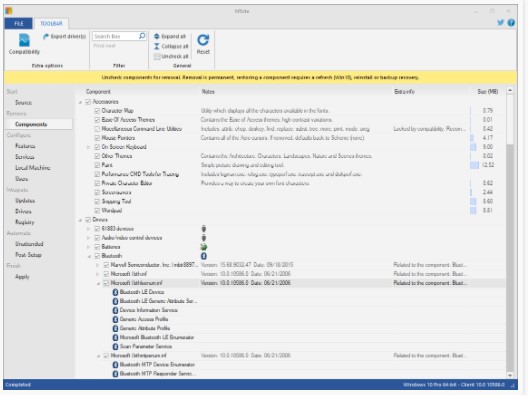The image size is (528, 397).
Task: Expand the Audio/video control devices node
Action: (89, 238)
